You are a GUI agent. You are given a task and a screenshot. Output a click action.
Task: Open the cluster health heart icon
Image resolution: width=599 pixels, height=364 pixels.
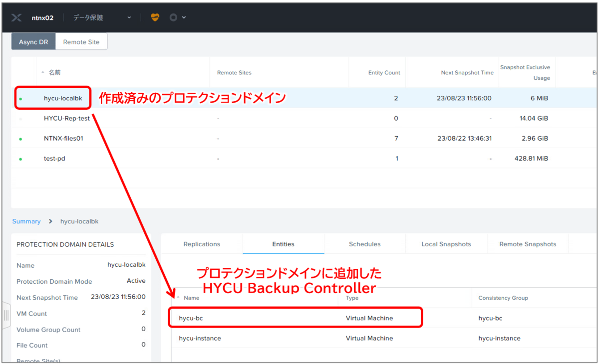coord(155,17)
